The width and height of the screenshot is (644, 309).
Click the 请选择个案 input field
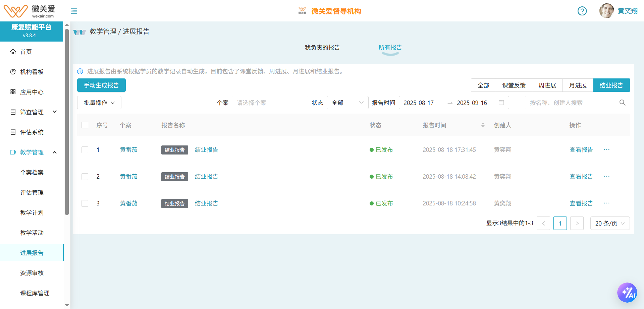point(270,103)
